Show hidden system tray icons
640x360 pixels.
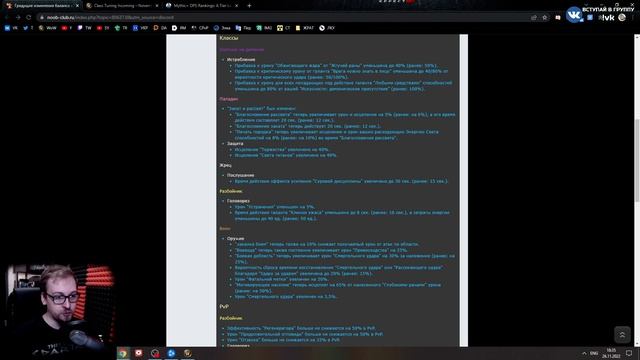(584, 353)
